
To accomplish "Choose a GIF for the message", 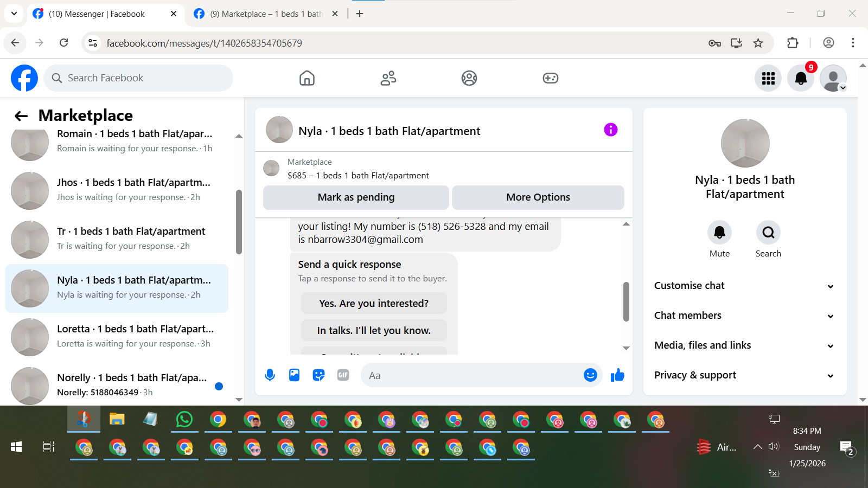I will [x=343, y=375].
